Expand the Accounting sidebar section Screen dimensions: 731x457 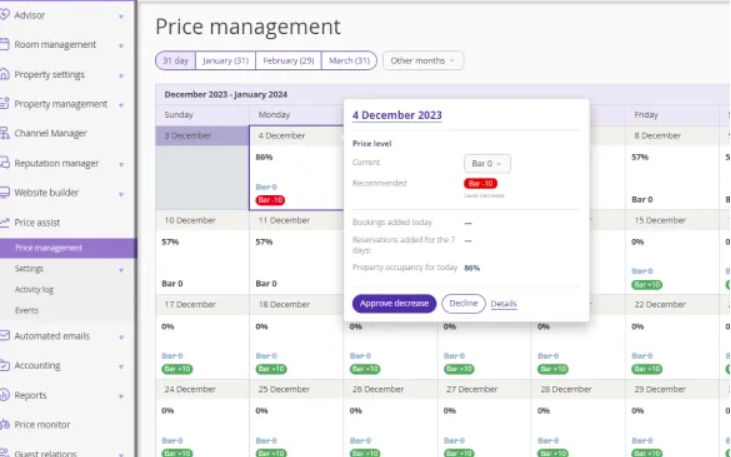click(x=121, y=366)
